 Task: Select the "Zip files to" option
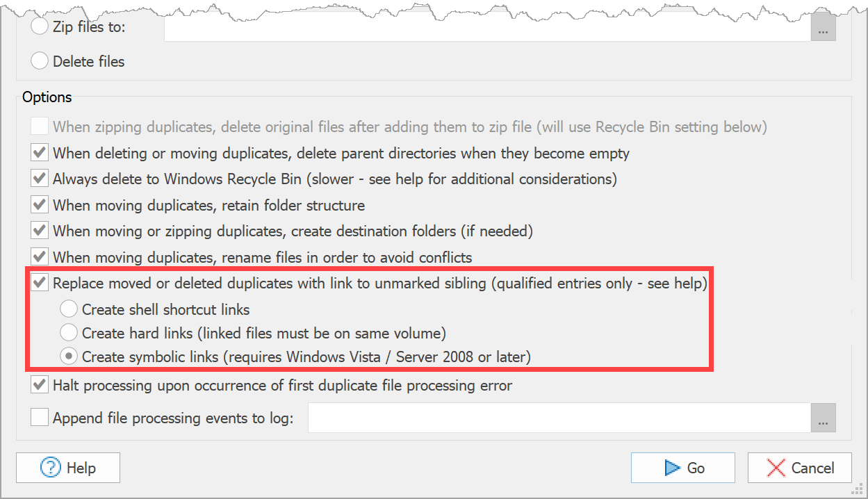click(x=40, y=26)
